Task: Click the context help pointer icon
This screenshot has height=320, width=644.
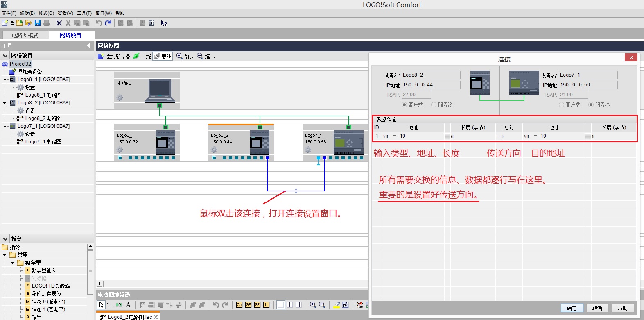Action: point(164,23)
